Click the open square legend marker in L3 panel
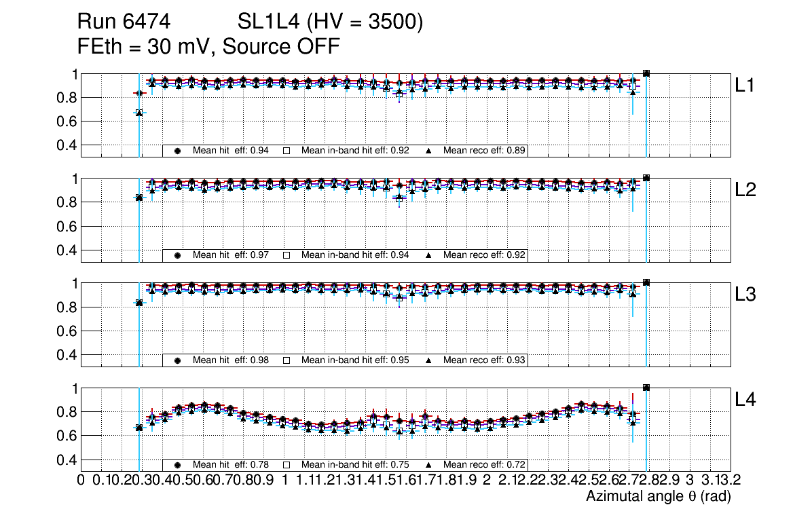 click(x=287, y=360)
